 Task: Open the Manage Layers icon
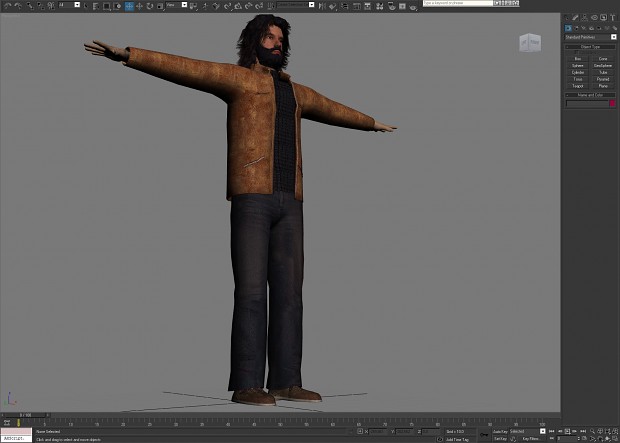tap(344, 6)
